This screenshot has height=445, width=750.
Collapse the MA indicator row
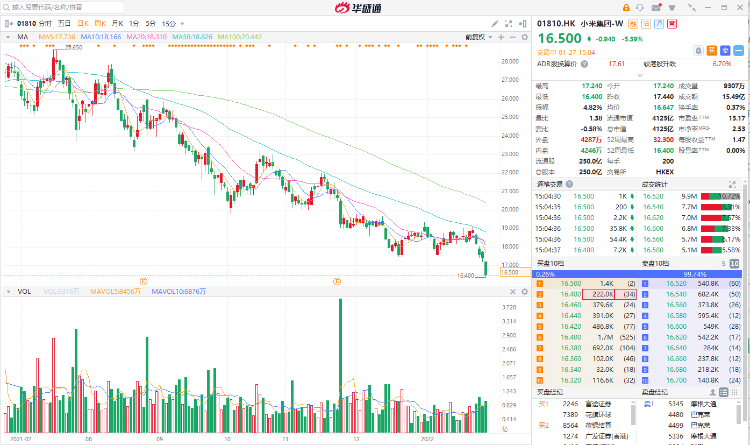[7, 36]
